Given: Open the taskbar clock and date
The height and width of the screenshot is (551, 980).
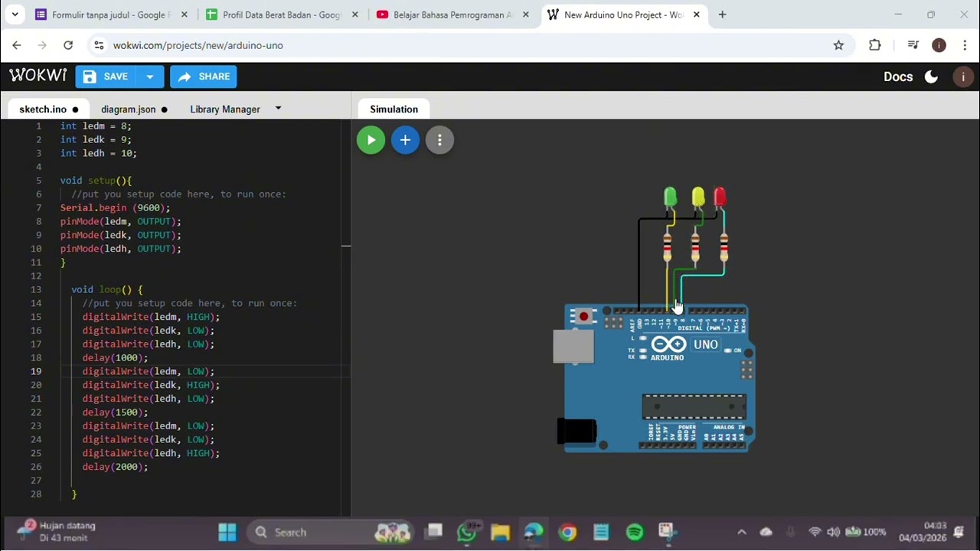Looking at the screenshot, I should 923,532.
